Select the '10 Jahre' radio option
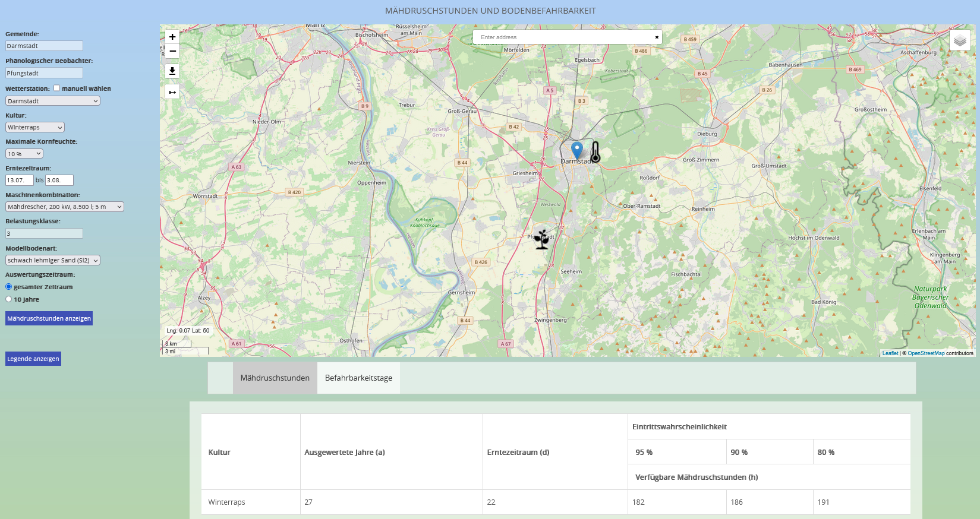The image size is (980, 519). click(x=9, y=299)
